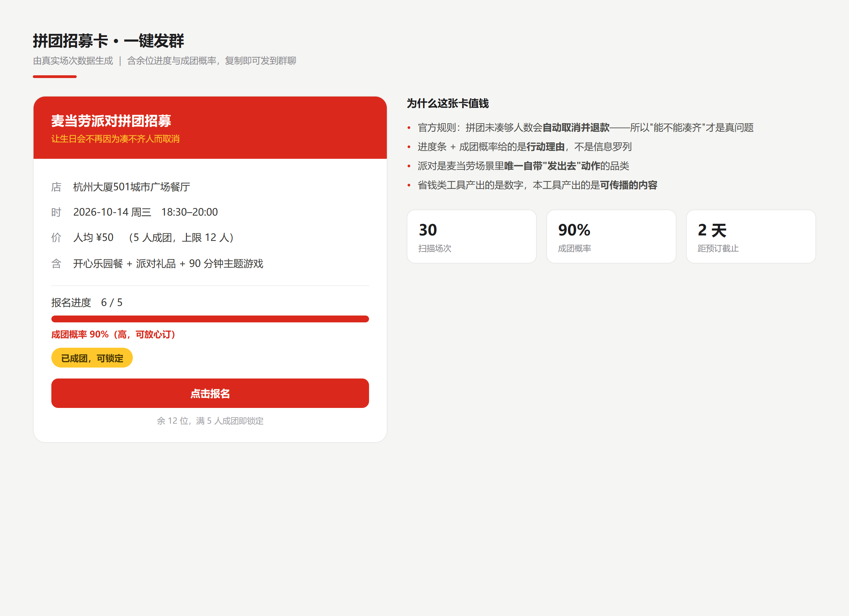The image size is (849, 616).
Task: Select the 拼团招募卡 · 一键发群 page title
Action: tap(109, 41)
